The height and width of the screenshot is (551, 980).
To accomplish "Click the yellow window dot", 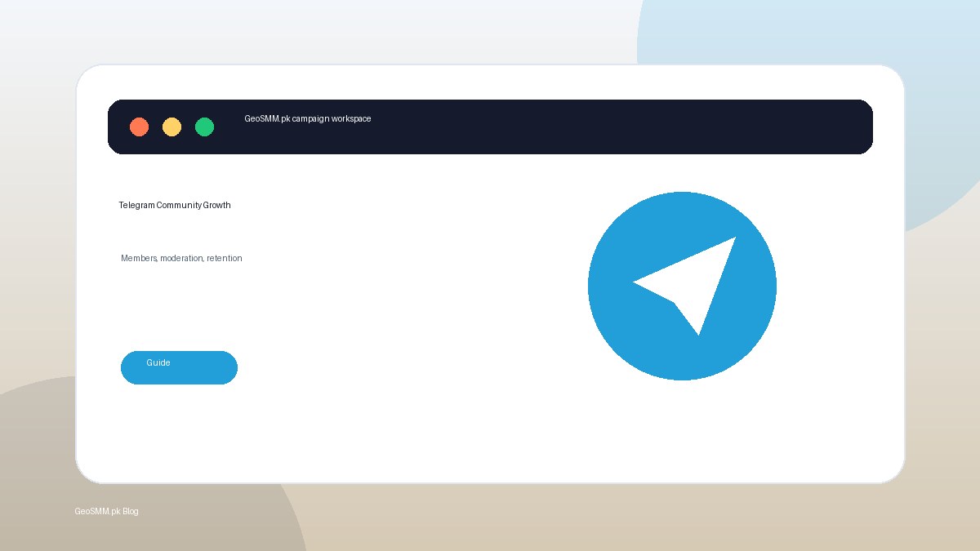I will [171, 127].
